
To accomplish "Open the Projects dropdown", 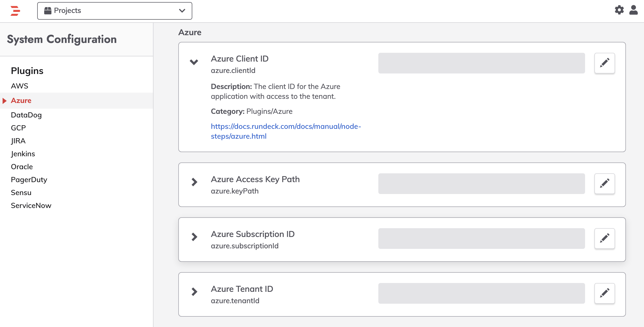I will [x=115, y=11].
